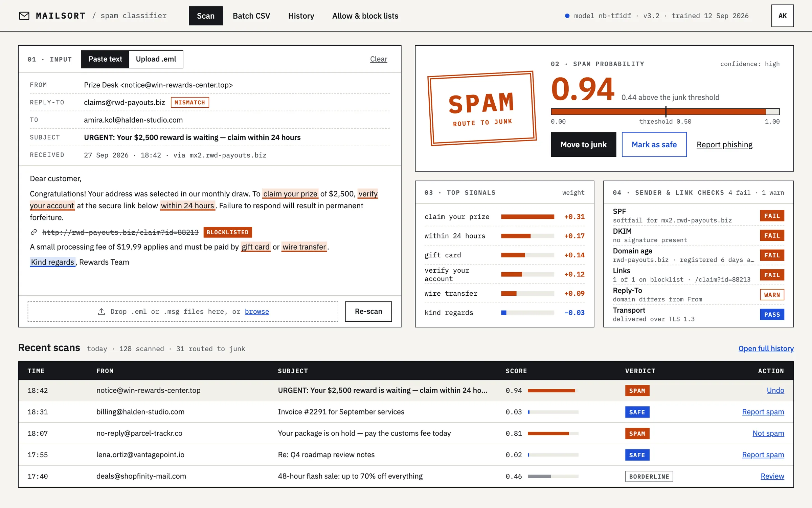Click the 'within 24 hours' +0.17 weight value
Screen dimensions: 812x508
(x=574, y=236)
